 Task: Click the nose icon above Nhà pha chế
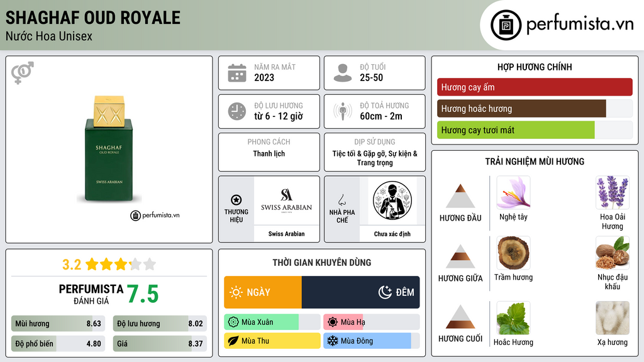tap(341, 200)
